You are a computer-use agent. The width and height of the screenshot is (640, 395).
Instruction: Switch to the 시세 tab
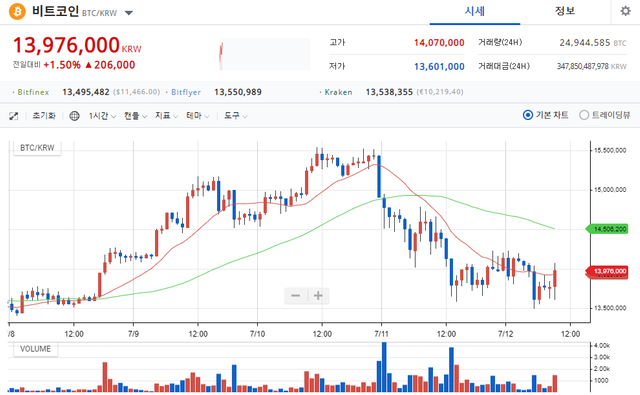coord(475,11)
